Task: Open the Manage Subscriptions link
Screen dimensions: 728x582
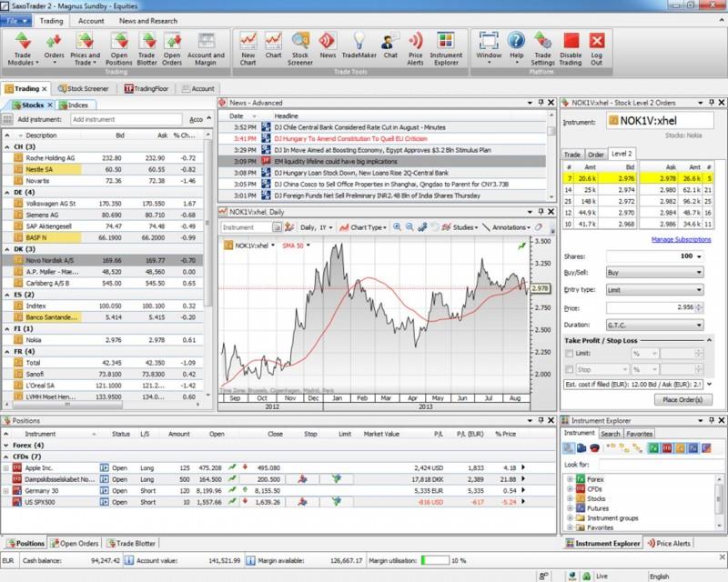Action: coord(681,239)
